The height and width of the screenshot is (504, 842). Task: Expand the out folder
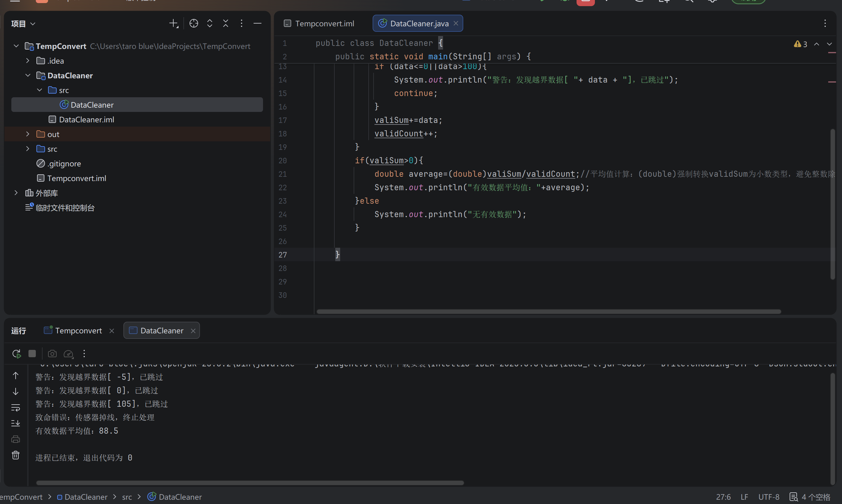point(28,134)
